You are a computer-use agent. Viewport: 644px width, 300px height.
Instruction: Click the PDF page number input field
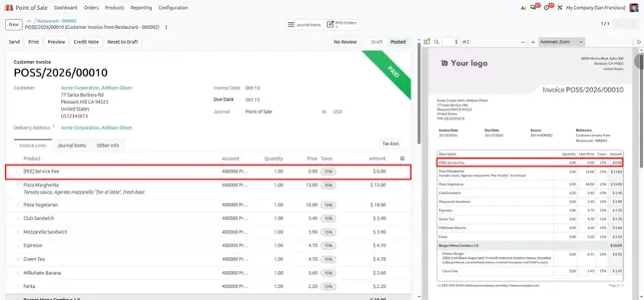click(452, 42)
